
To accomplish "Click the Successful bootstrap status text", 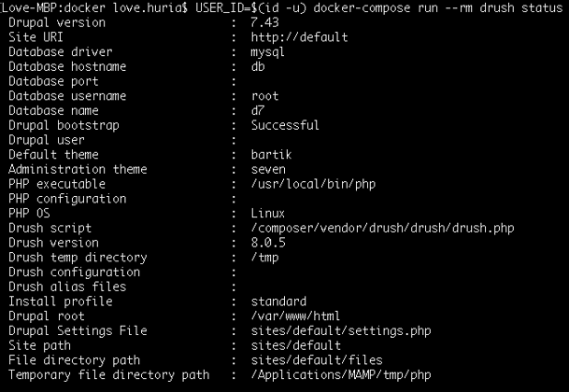I will (x=285, y=125).
